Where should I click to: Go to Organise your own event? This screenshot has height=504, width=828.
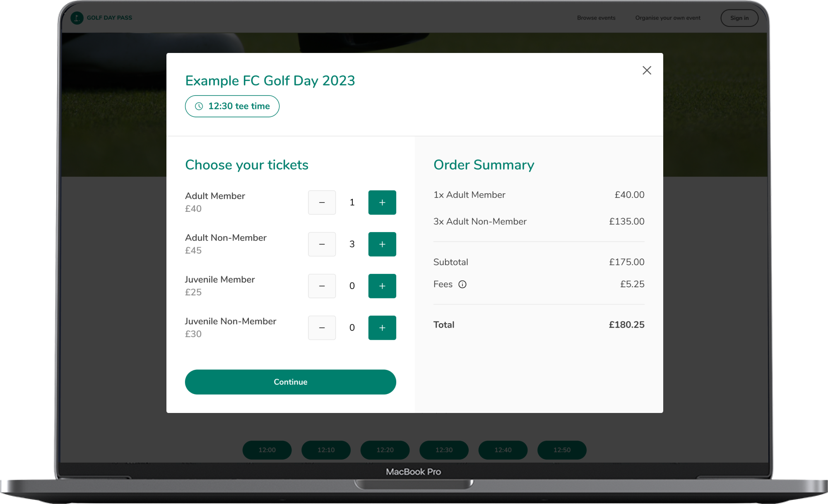click(667, 18)
